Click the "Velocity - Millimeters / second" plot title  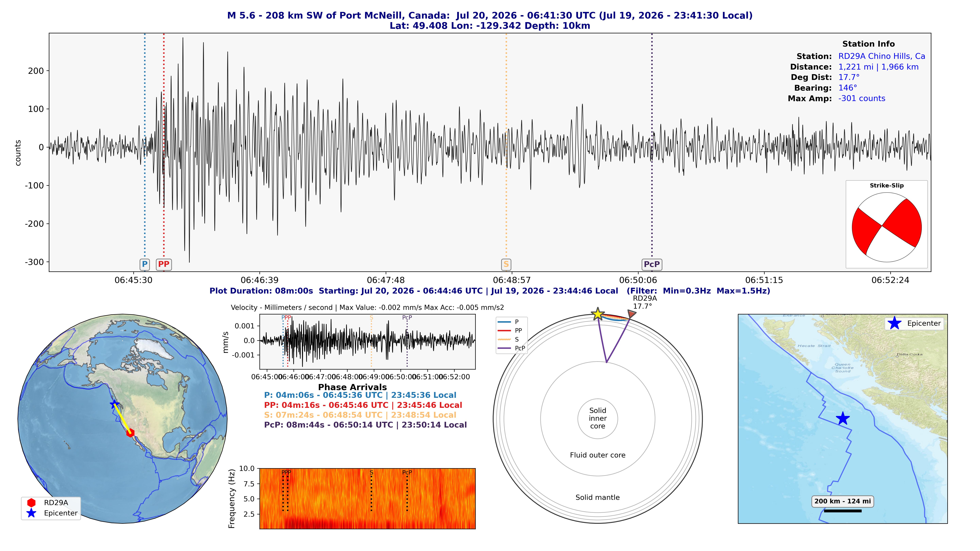click(367, 307)
